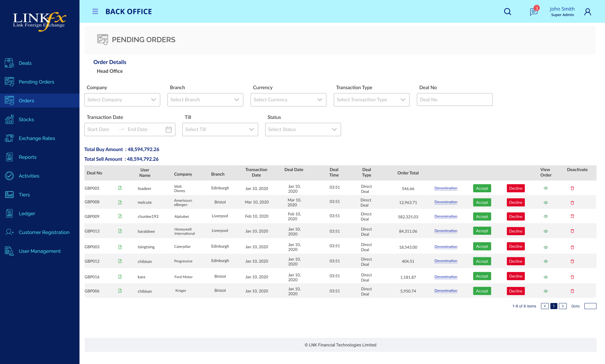Delete order GBP008 with trash icon

(x=573, y=203)
